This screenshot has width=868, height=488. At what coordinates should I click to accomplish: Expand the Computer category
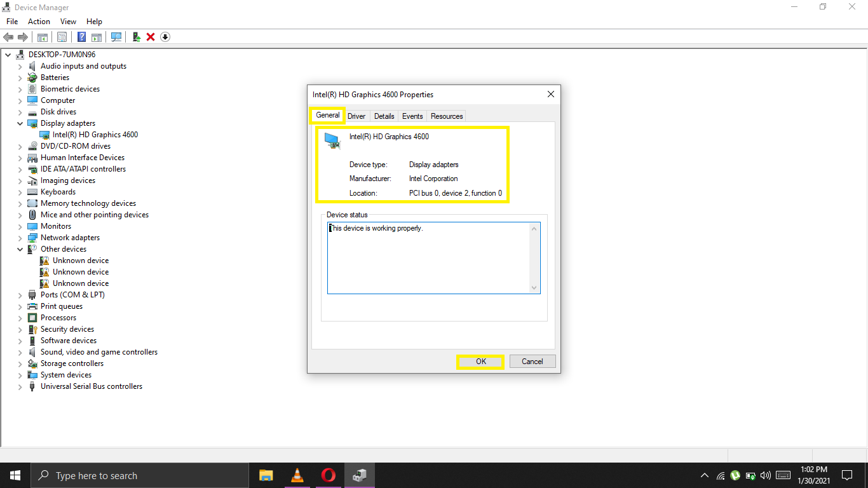coord(20,100)
